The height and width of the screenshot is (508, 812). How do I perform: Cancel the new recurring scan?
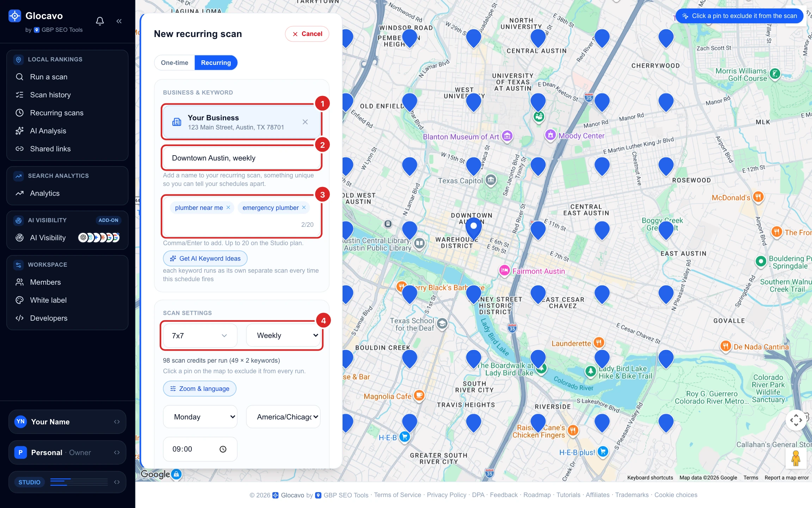[307, 34]
